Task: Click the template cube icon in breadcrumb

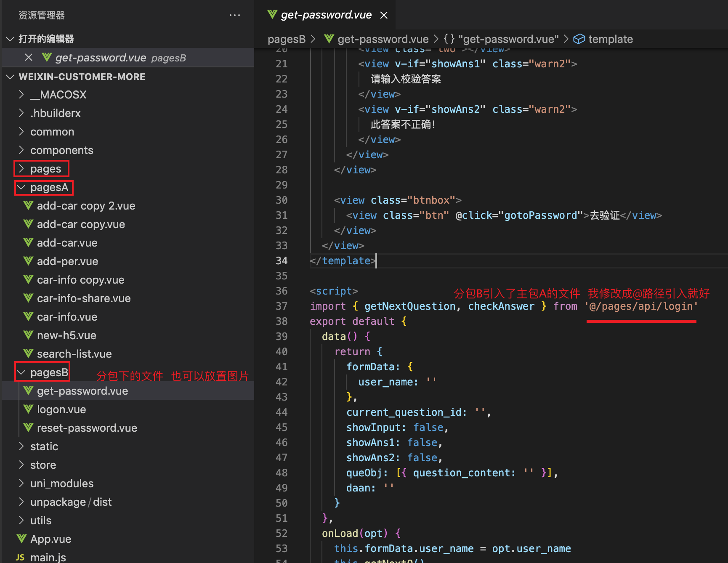Action: tap(579, 39)
